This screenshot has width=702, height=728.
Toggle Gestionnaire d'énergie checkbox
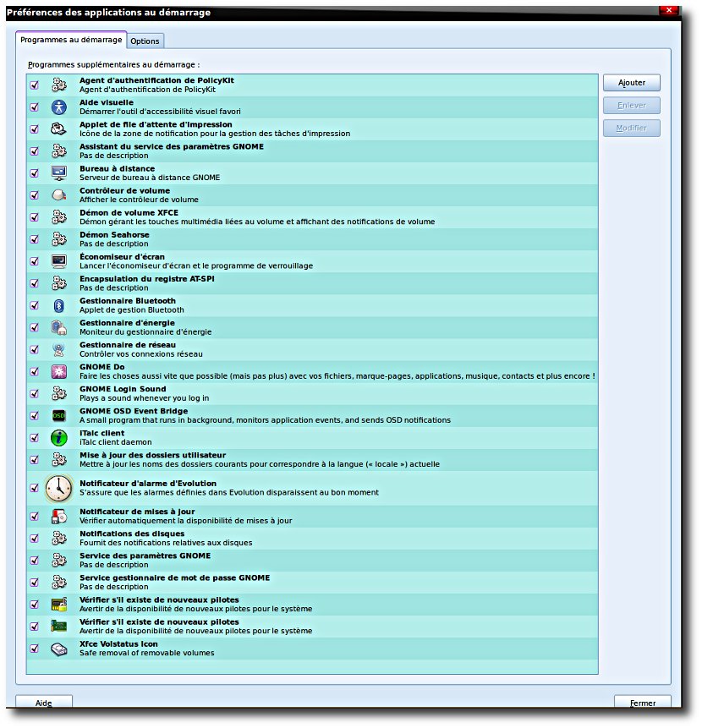pyautogui.click(x=35, y=328)
